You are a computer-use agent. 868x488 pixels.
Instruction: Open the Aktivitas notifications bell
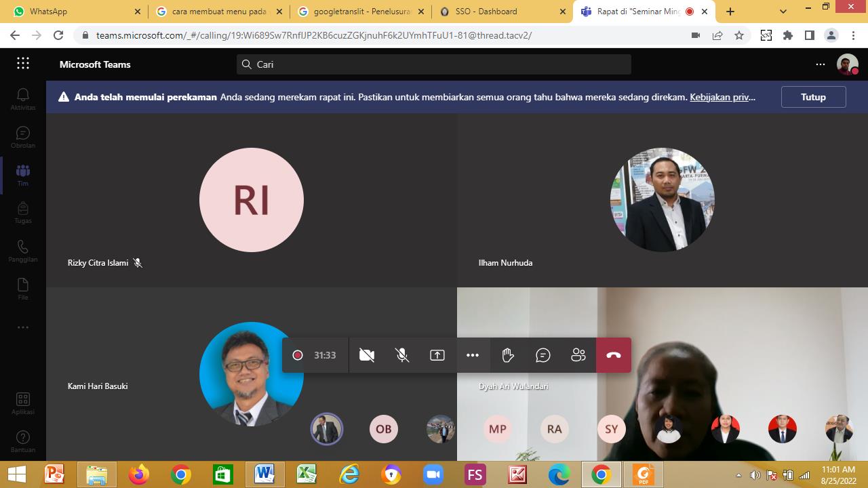pos(23,98)
